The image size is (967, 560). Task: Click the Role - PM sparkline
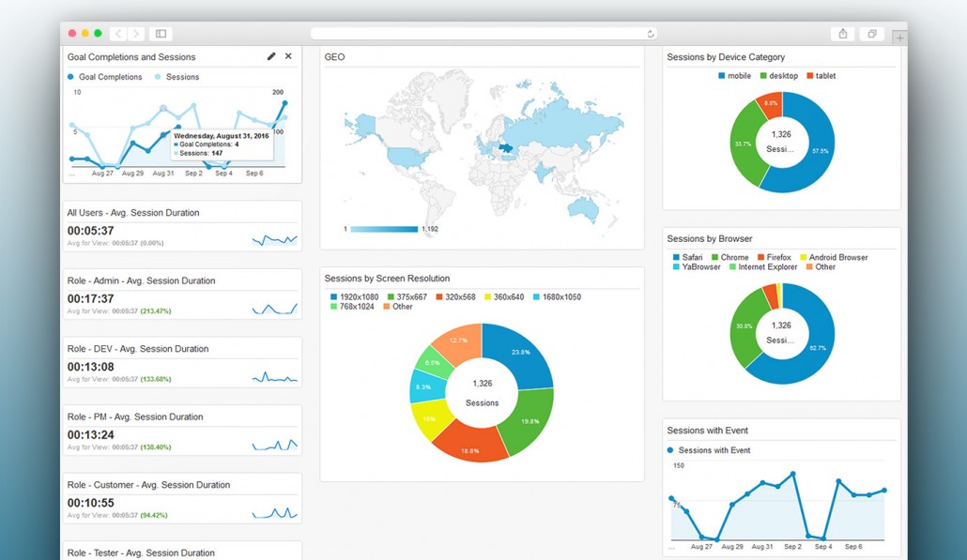tap(274, 444)
